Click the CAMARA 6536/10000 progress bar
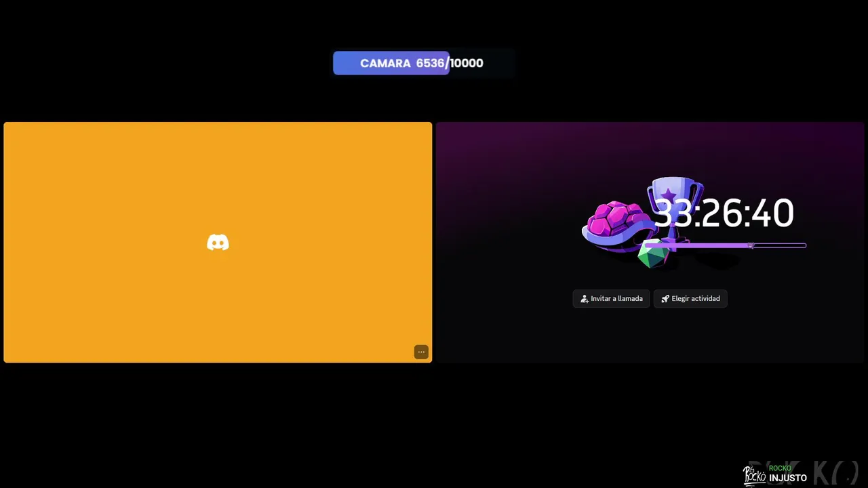This screenshot has height=488, width=868. [x=424, y=63]
